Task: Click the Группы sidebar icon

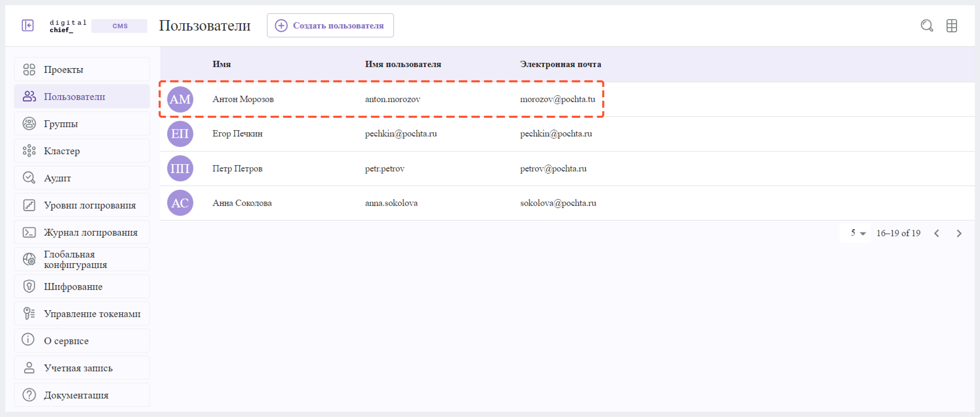Action: 29,124
